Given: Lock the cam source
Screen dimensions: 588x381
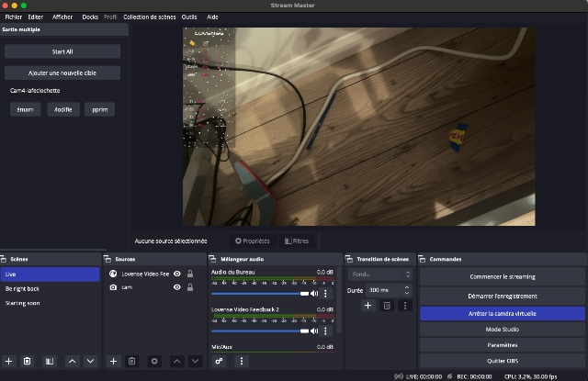Looking at the screenshot, I should coord(190,287).
